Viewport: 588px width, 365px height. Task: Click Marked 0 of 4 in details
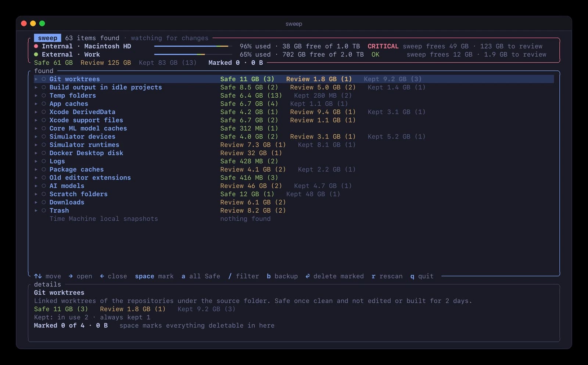(x=59, y=325)
